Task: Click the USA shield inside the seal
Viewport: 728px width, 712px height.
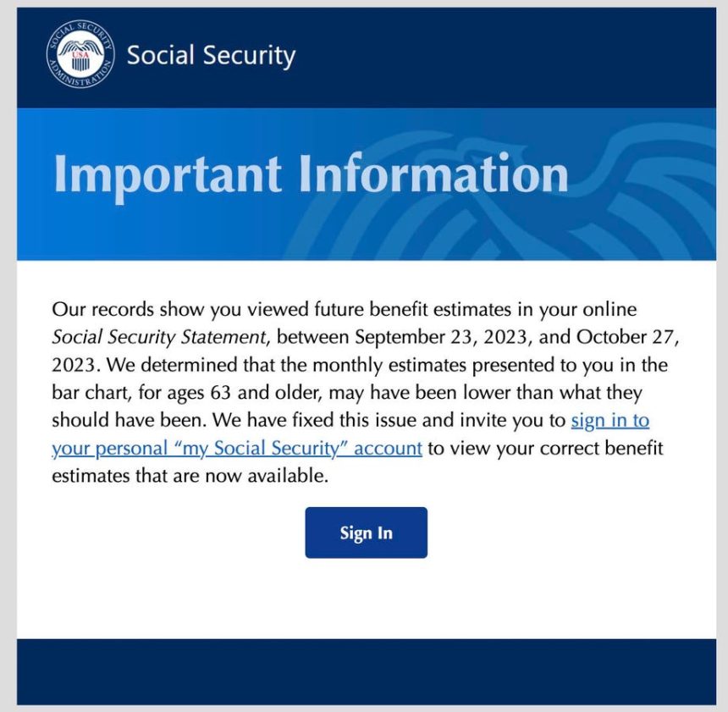Action: coord(80,60)
